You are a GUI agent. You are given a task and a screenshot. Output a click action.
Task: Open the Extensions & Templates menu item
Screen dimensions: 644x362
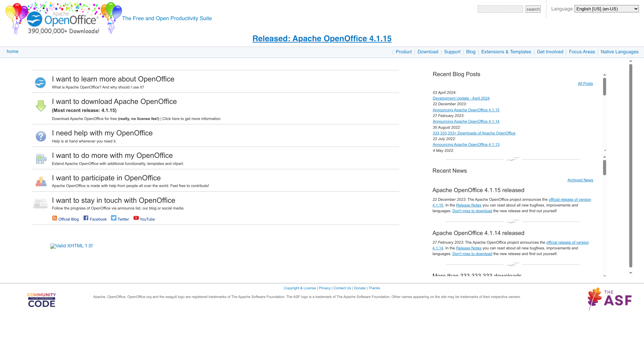point(506,52)
